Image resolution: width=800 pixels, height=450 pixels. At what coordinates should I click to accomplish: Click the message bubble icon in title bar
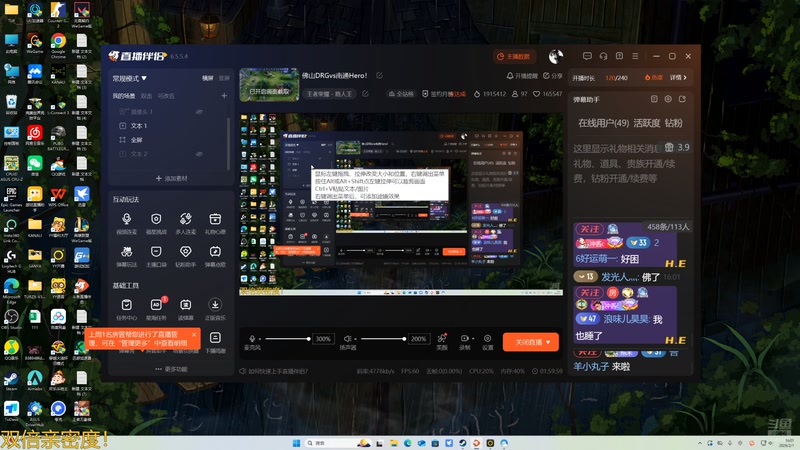pyautogui.click(x=587, y=56)
